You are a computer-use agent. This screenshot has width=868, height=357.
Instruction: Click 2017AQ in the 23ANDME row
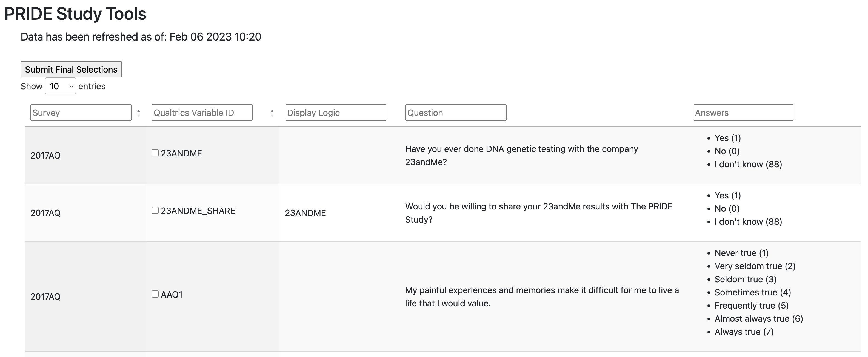tap(45, 155)
